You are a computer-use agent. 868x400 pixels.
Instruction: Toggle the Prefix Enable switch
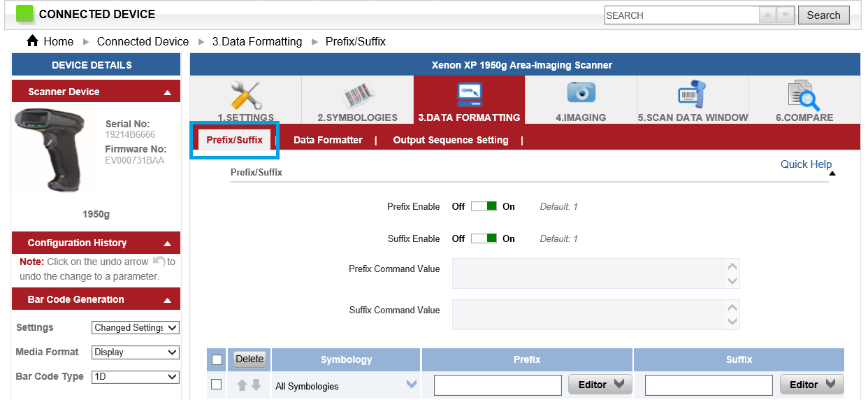point(484,206)
